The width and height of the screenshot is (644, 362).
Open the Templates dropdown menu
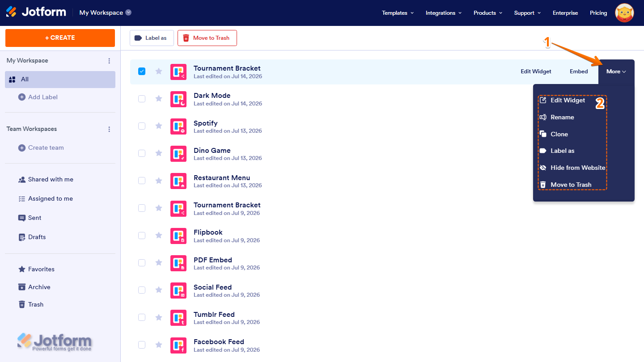[398, 13]
